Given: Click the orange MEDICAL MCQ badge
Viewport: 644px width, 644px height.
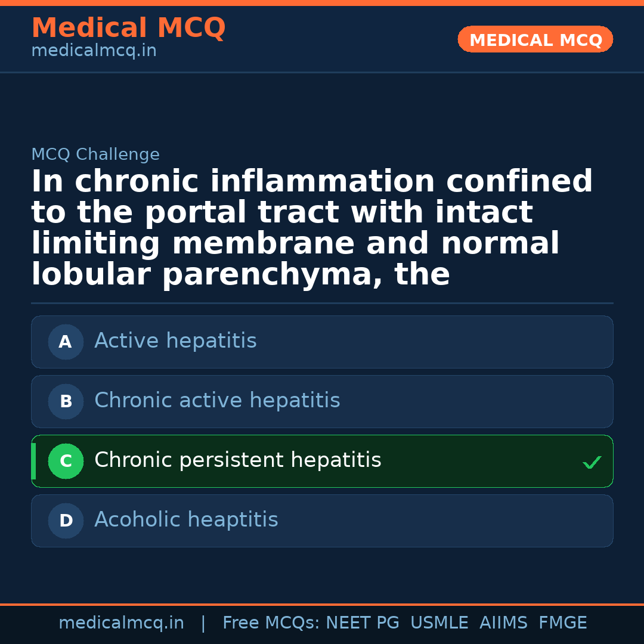Looking at the screenshot, I should tap(535, 39).
